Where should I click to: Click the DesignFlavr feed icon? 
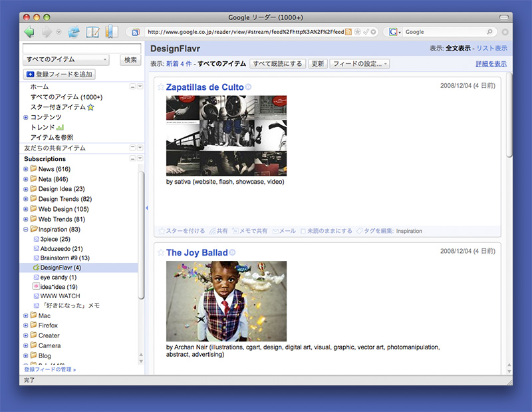pos(37,268)
